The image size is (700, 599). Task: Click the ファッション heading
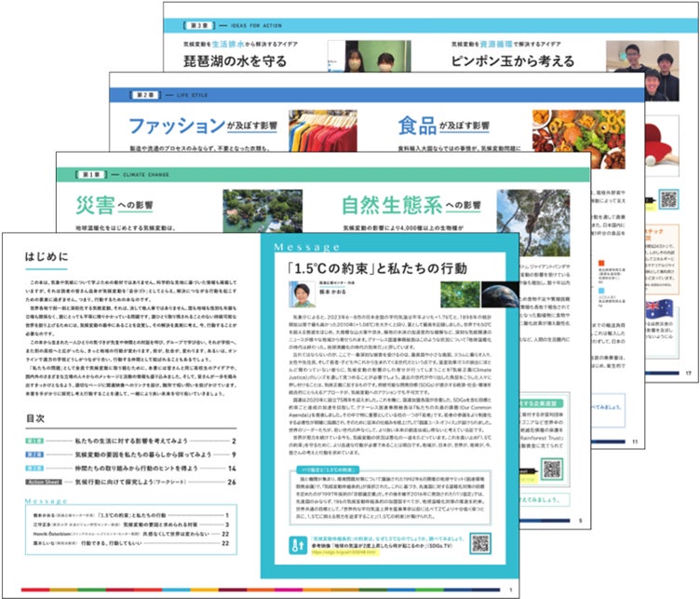(x=177, y=126)
